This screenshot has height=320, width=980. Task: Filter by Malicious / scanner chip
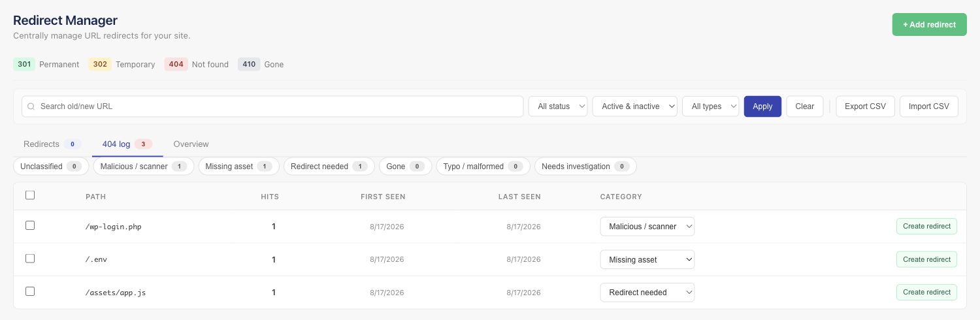[x=144, y=167]
